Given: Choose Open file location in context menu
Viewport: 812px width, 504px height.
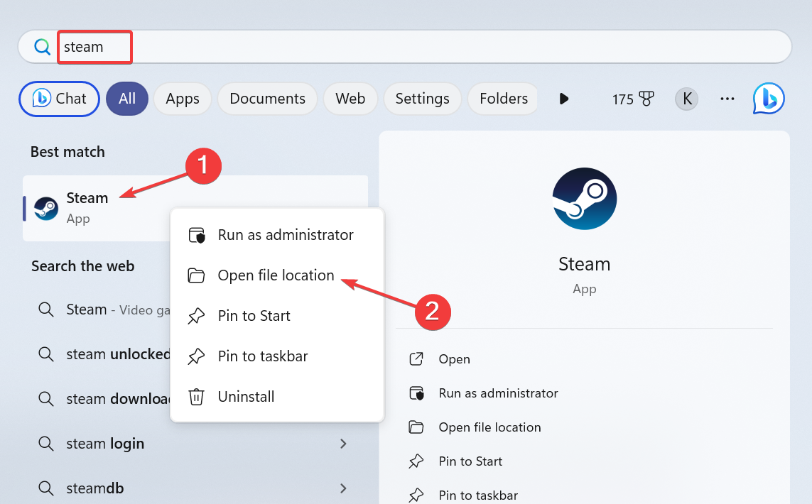Looking at the screenshot, I should (x=277, y=275).
